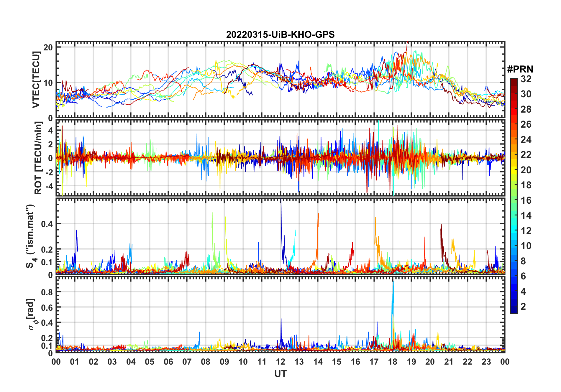Click PRN colorbar tick label 10
The height and width of the screenshot is (392, 561).
coord(526,246)
